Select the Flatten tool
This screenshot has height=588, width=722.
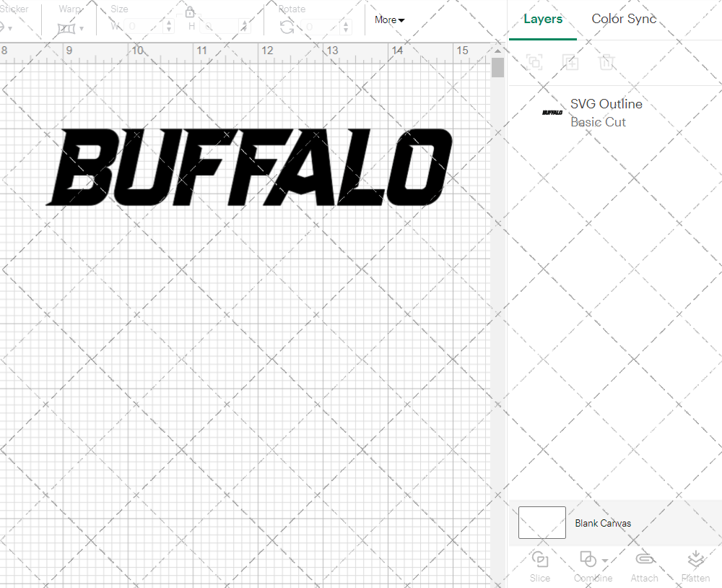[695, 566]
